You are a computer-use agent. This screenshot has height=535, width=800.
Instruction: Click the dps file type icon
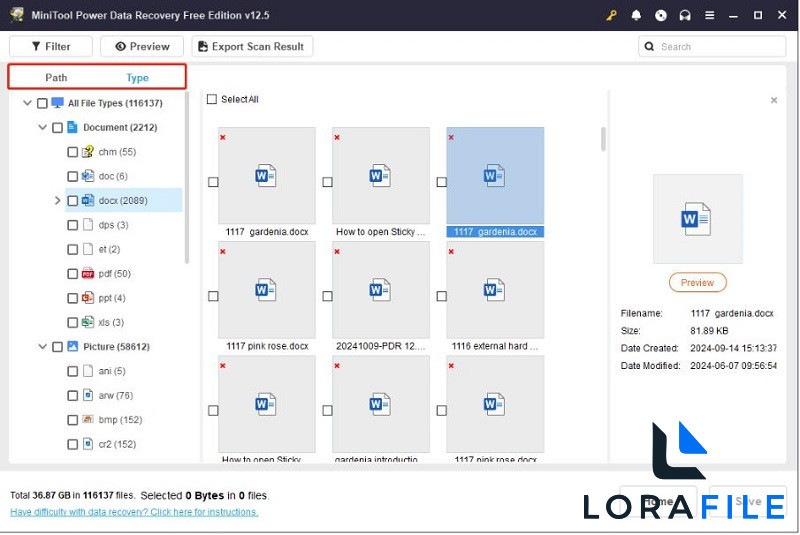tap(88, 225)
